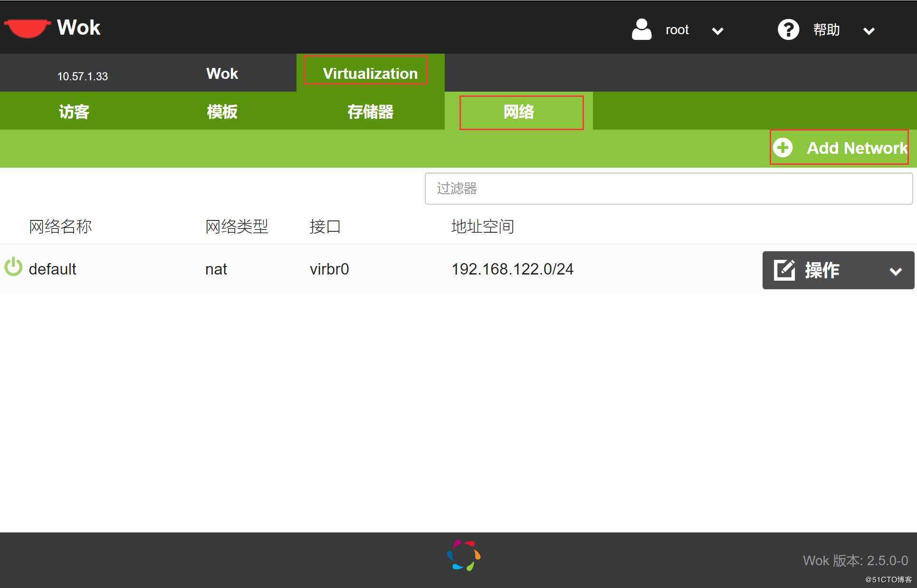
Task: Click the 网络类型 column header
Action: click(237, 226)
